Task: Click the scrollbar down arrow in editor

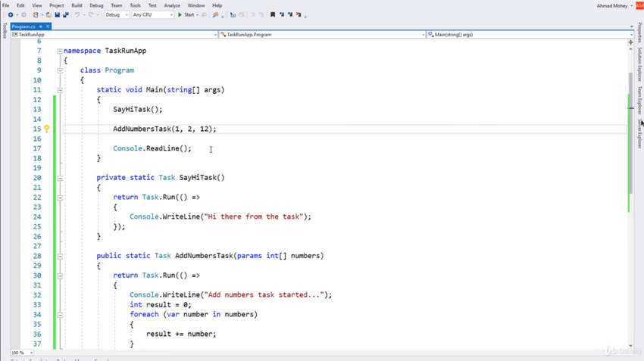Action: point(631,346)
